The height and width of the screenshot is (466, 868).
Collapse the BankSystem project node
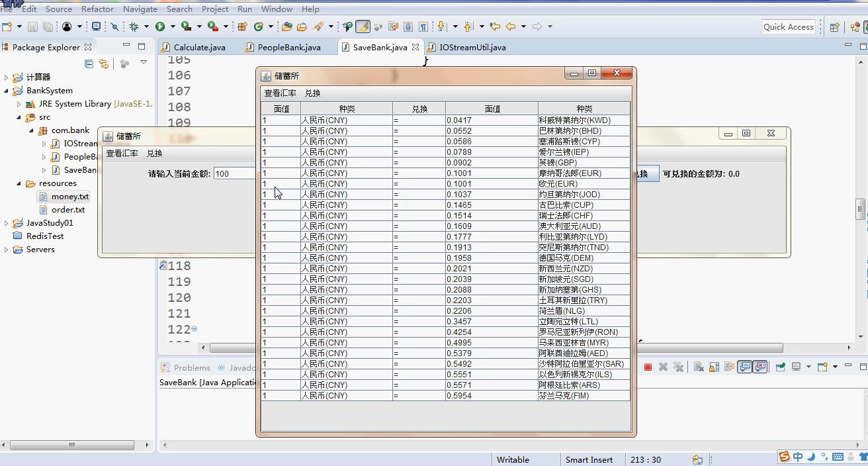click(x=7, y=91)
